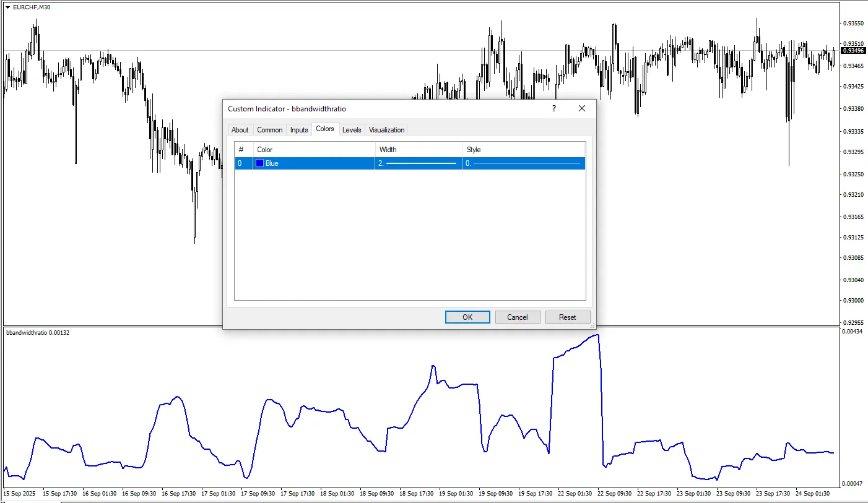Open the Style cell line selector
The width and height of the screenshot is (868, 503).
click(x=523, y=163)
